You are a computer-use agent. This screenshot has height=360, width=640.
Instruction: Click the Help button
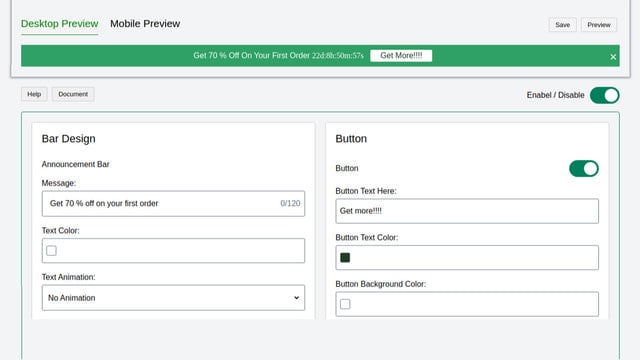coord(34,94)
